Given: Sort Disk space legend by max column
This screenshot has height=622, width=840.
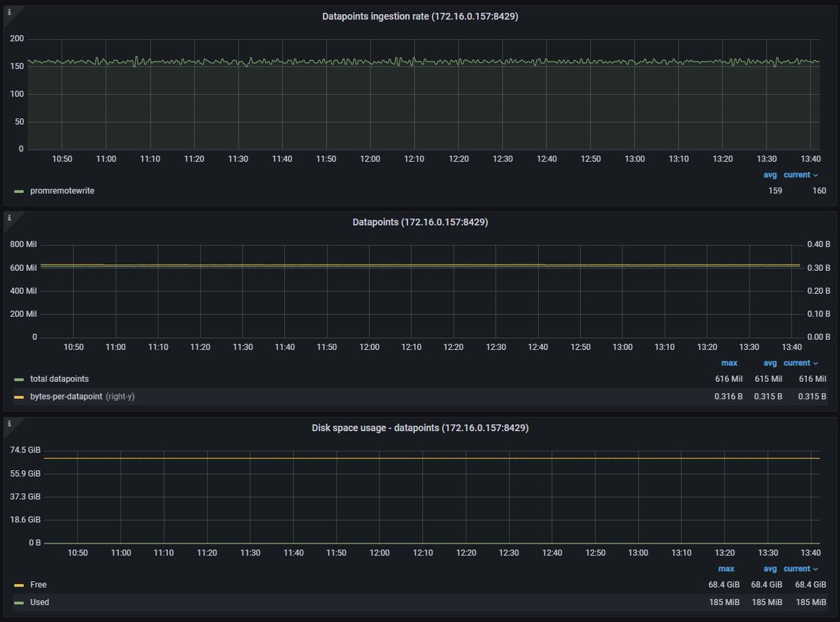Looking at the screenshot, I should pyautogui.click(x=727, y=569).
